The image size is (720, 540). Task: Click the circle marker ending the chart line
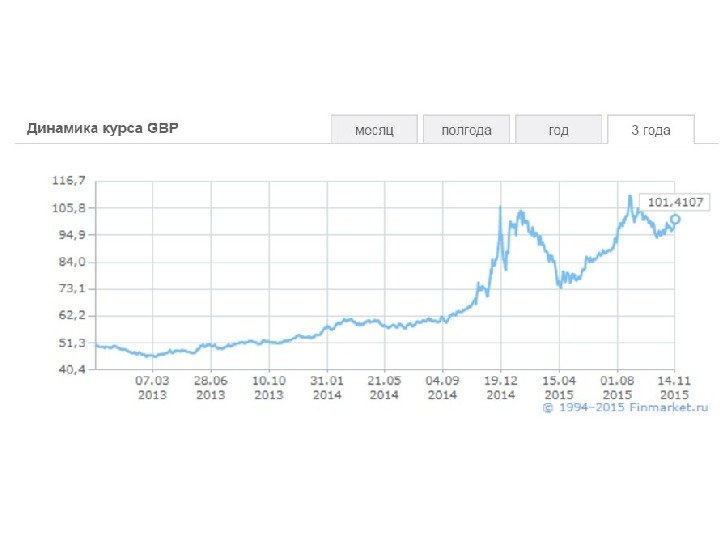(675, 219)
